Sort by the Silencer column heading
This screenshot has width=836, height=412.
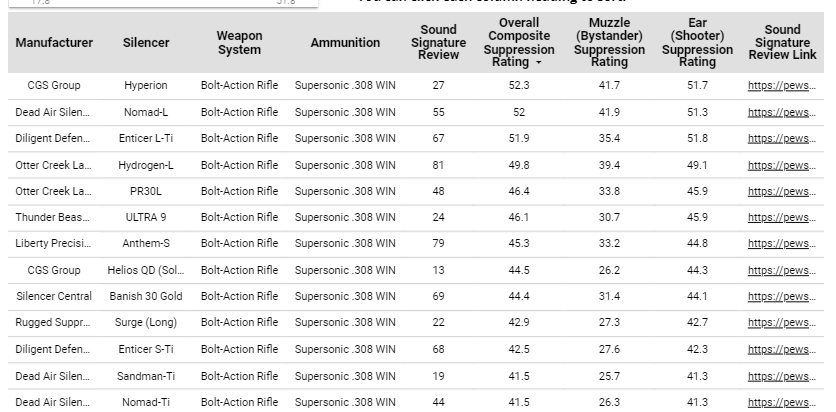point(146,43)
